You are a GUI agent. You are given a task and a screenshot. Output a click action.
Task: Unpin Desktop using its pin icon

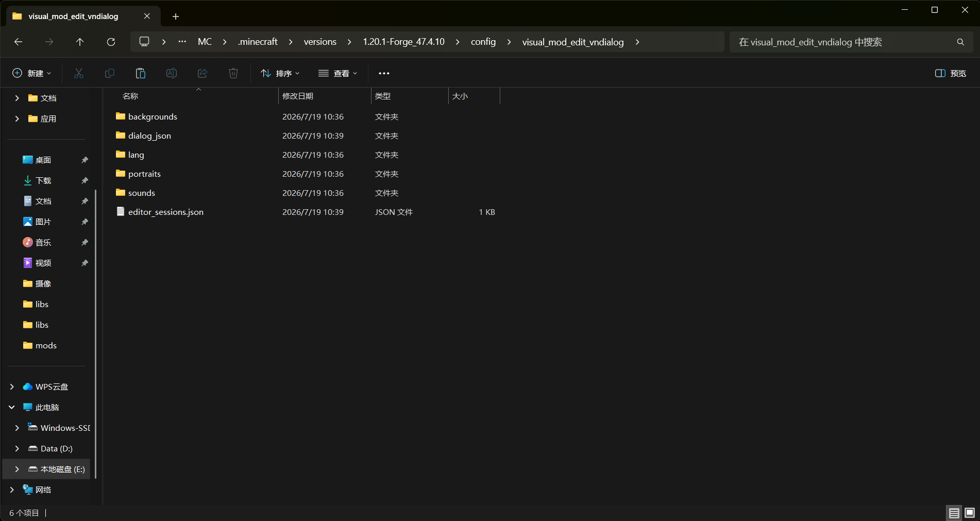coord(85,160)
